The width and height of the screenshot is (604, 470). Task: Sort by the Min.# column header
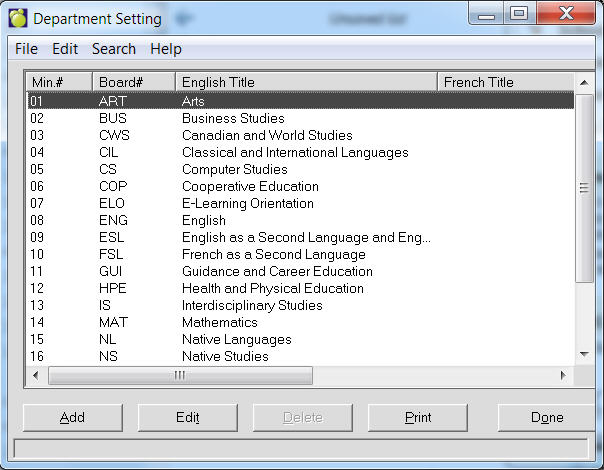[x=59, y=82]
